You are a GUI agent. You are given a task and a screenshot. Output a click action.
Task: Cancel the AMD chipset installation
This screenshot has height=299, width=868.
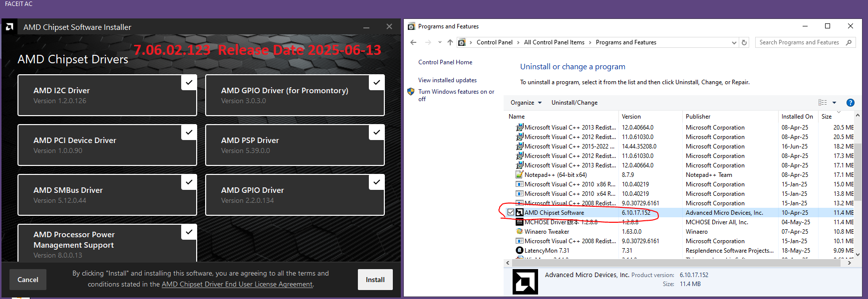click(x=28, y=280)
